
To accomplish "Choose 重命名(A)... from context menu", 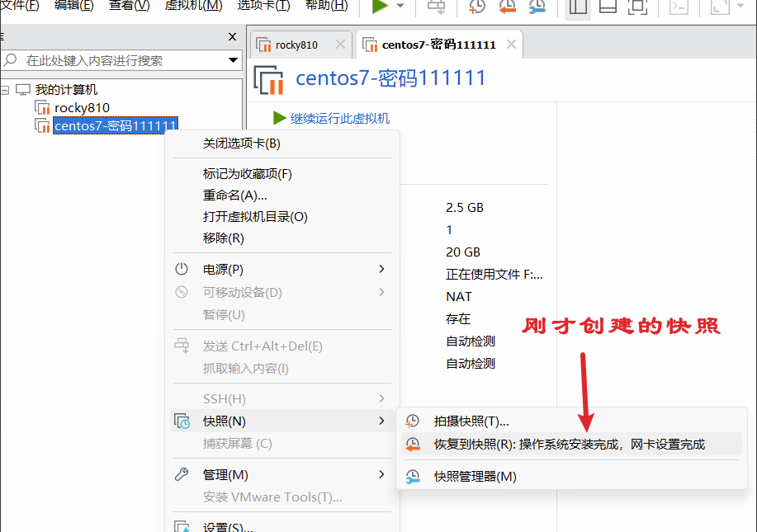I will [282, 195].
